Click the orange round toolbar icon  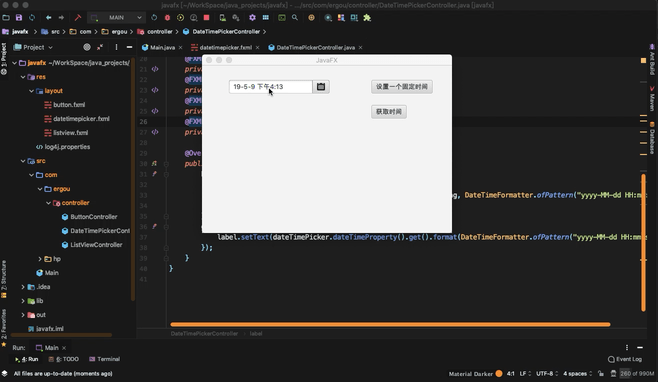tap(311, 18)
